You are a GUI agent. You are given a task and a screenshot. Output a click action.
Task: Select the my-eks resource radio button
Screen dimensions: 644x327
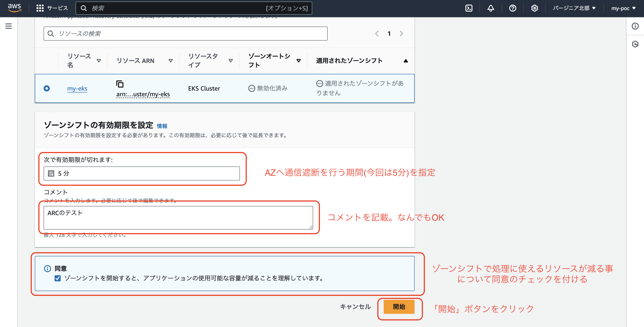(47, 88)
